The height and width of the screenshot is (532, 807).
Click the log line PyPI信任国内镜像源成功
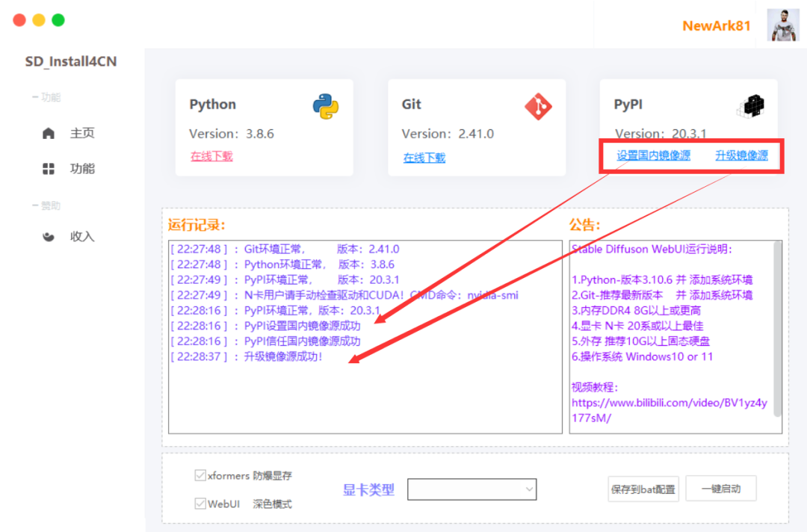(265, 341)
